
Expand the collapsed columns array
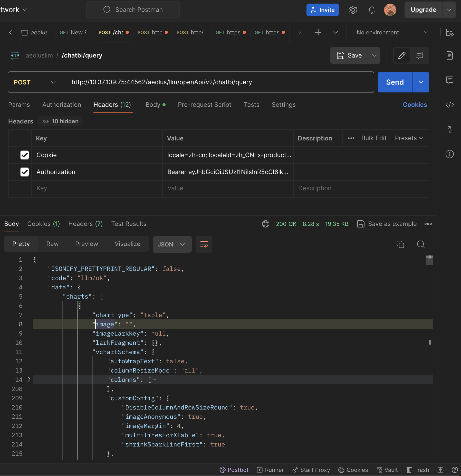coord(29,379)
